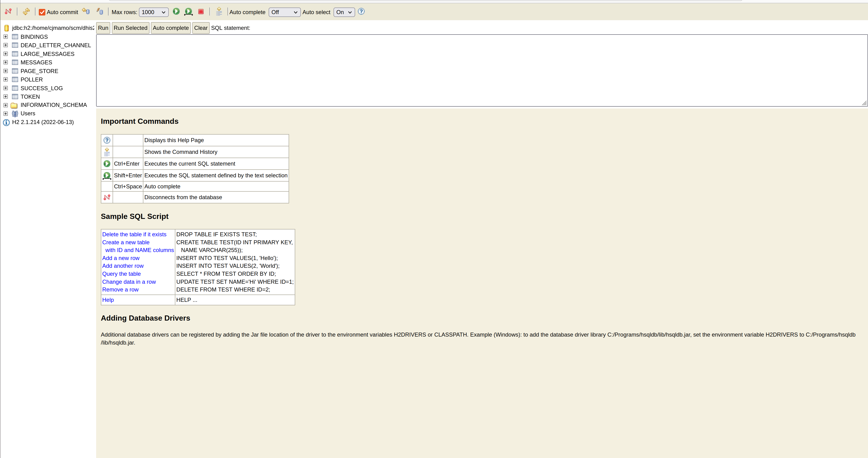Click the Auto complete button in toolbar
Screen dimensions: 868x458
click(170, 27)
